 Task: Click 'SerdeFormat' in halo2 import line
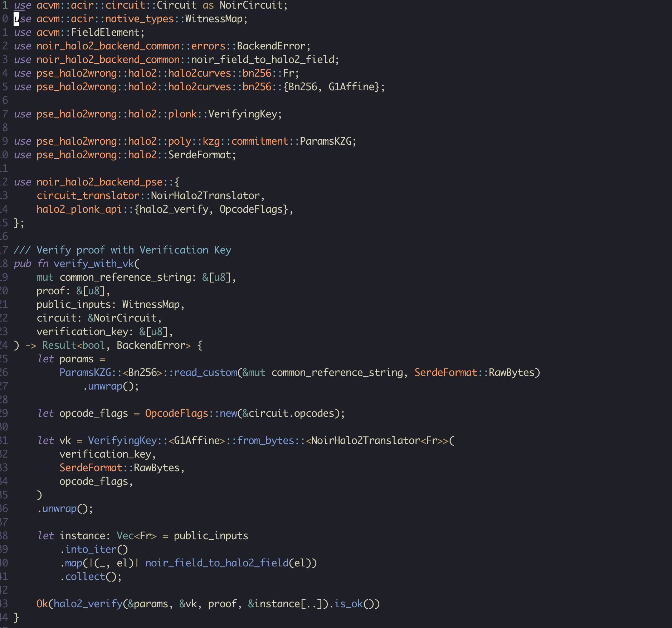(200, 155)
